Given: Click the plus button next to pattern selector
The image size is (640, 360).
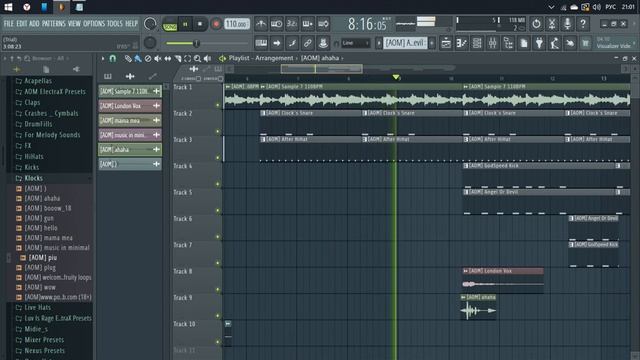Looking at the screenshot, I should point(431,43).
